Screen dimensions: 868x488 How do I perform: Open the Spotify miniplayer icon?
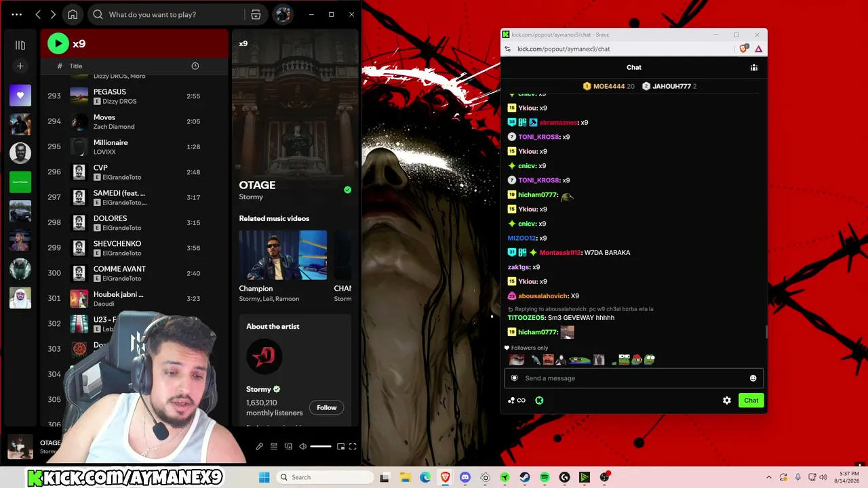(x=340, y=447)
